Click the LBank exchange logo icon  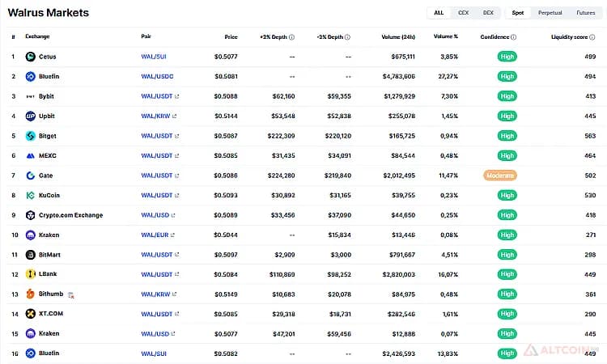(x=30, y=274)
